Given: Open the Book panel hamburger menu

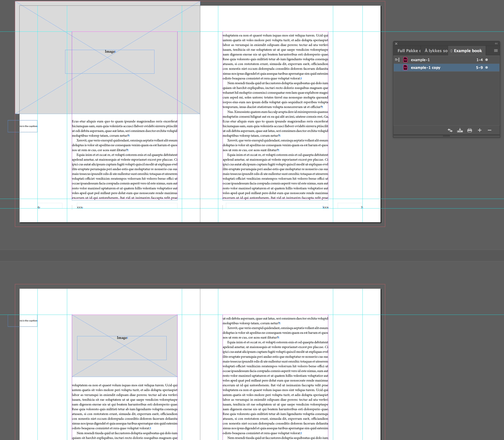Looking at the screenshot, I should click(x=496, y=51).
